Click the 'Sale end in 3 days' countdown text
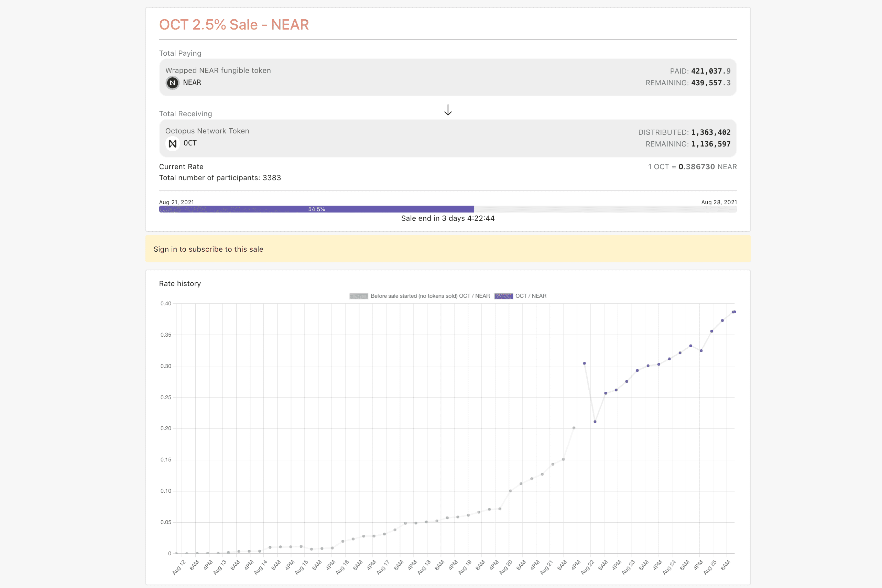Image resolution: width=882 pixels, height=588 pixels. tap(447, 218)
